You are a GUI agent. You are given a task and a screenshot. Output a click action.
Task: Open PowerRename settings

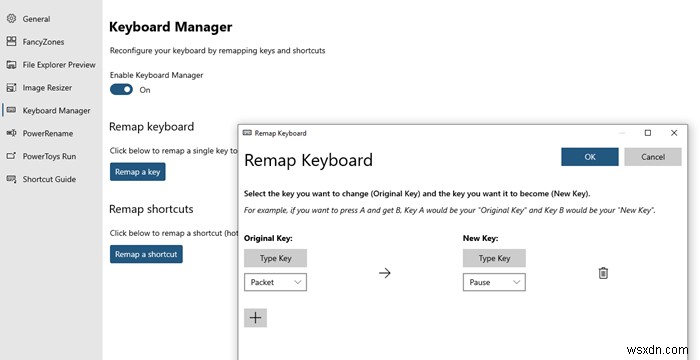(x=48, y=133)
